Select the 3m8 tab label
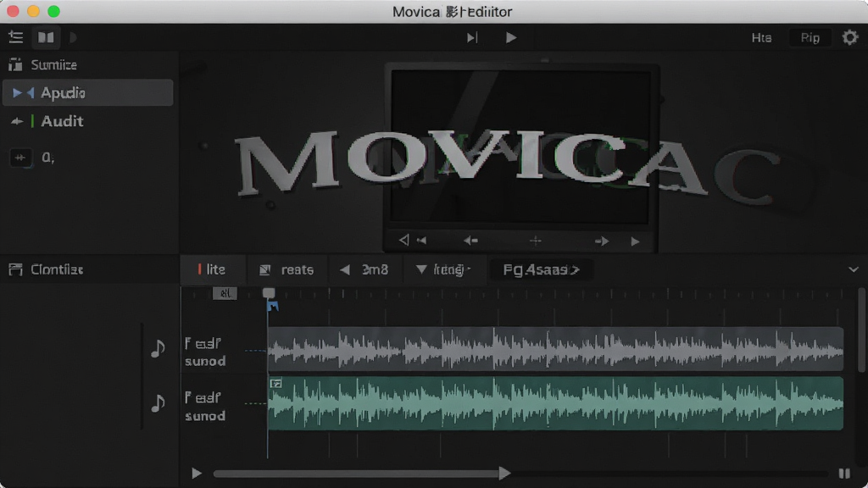Viewport: 868px width, 488px height. [375, 270]
